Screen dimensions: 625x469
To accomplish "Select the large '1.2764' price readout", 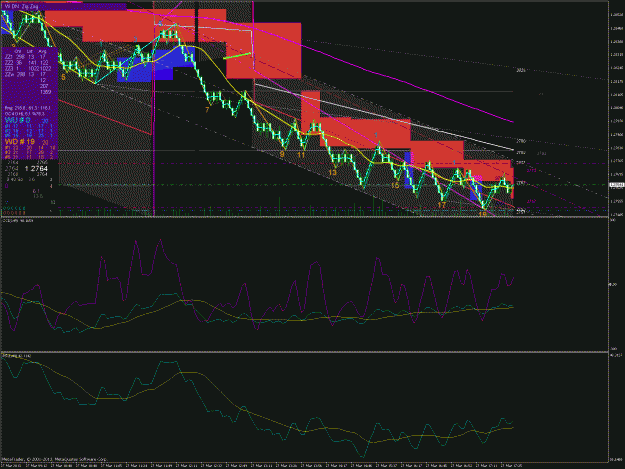I will (x=36, y=169).
